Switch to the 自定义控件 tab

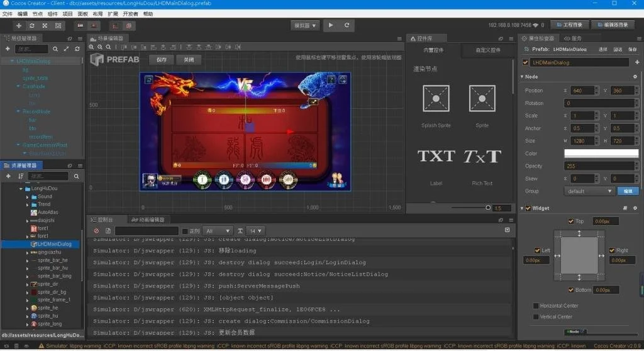[487, 50]
